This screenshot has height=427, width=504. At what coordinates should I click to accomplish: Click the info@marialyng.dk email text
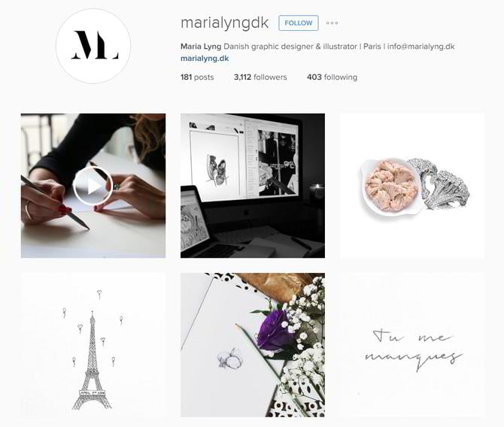click(x=421, y=47)
